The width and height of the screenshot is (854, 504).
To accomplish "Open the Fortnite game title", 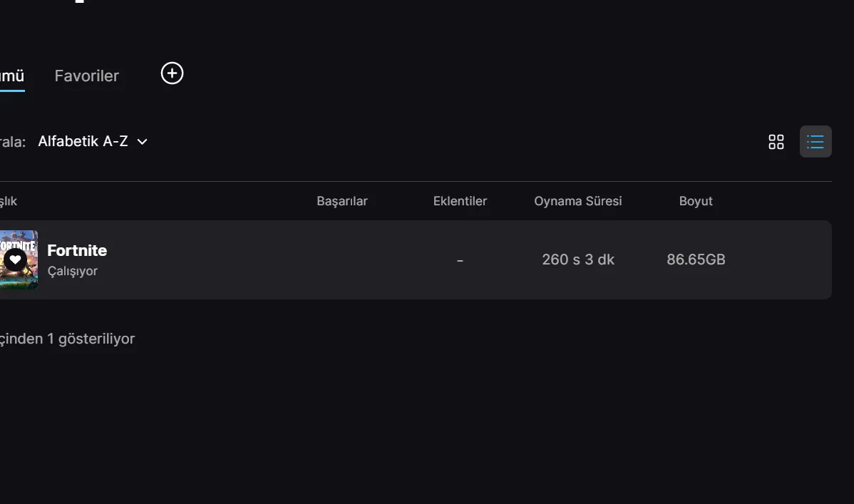I will 77,250.
